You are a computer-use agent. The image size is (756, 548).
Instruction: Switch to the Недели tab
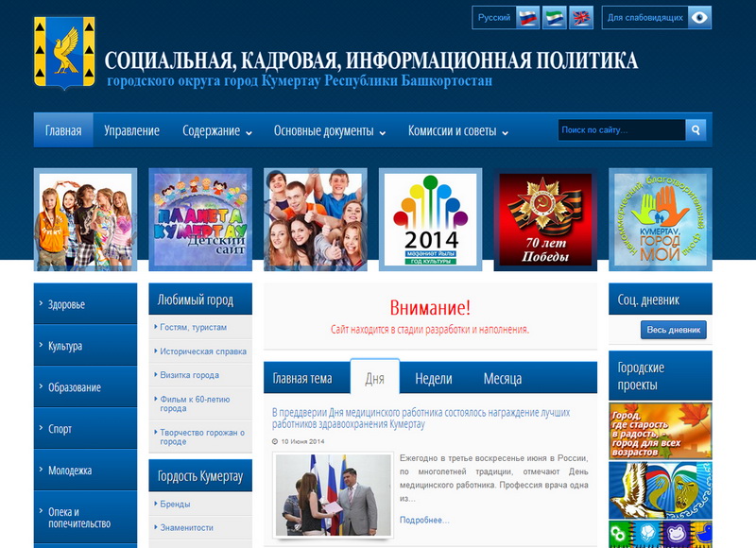434,379
